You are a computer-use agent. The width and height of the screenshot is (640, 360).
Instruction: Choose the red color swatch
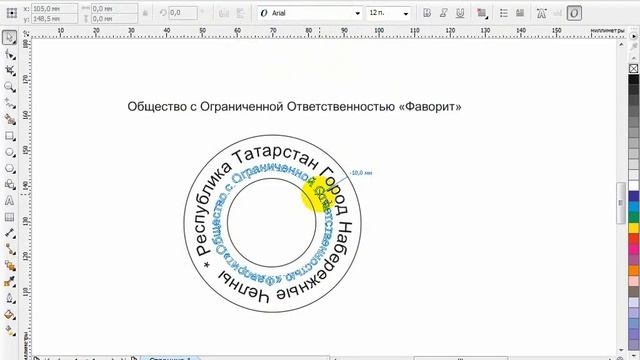633,238
